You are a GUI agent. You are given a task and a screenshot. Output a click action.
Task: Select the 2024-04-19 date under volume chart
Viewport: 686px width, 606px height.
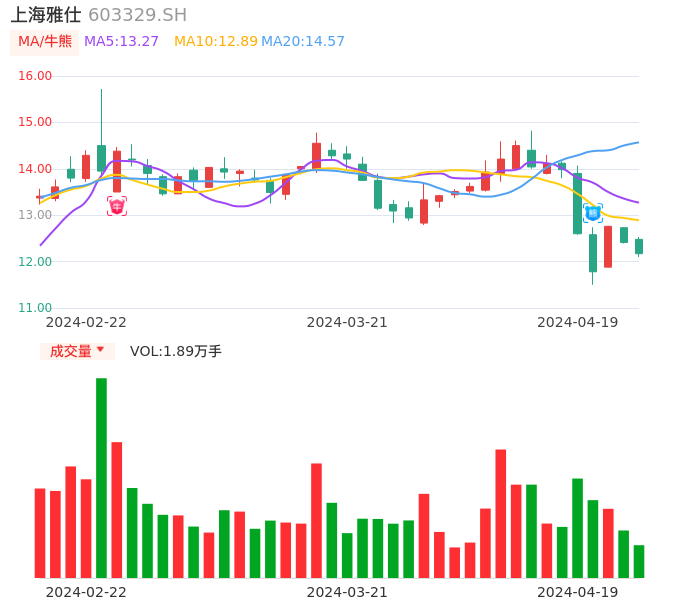point(577,592)
